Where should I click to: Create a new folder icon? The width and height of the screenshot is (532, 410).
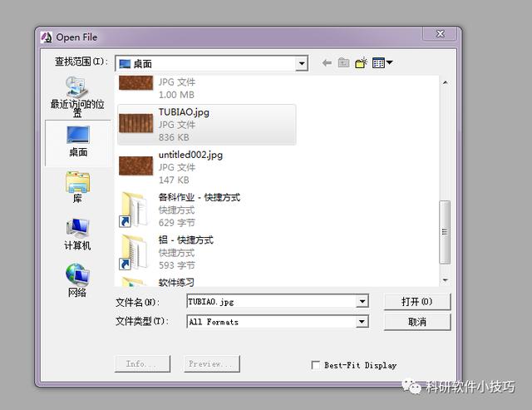361,63
